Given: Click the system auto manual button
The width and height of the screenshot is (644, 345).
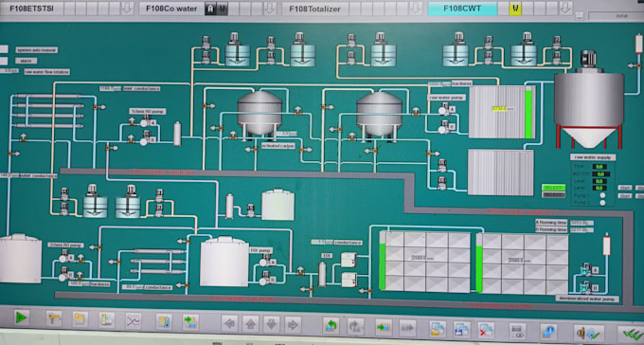Looking at the screenshot, I should (37, 49).
